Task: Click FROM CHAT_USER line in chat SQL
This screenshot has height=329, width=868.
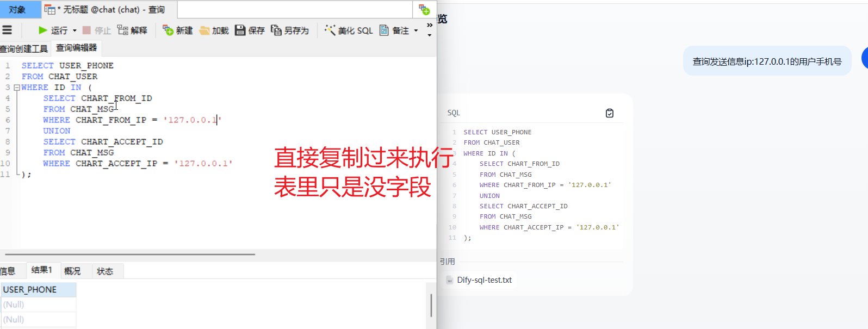Action: click(x=492, y=142)
